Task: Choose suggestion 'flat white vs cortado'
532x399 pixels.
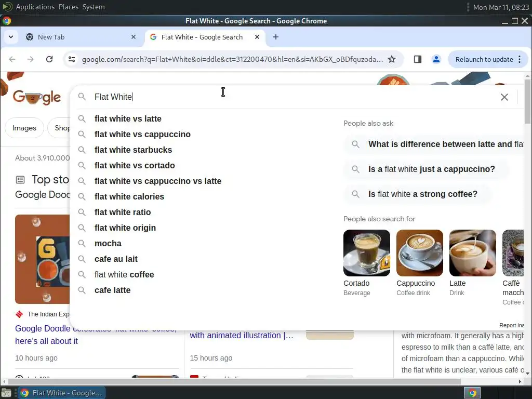Action: point(135,166)
